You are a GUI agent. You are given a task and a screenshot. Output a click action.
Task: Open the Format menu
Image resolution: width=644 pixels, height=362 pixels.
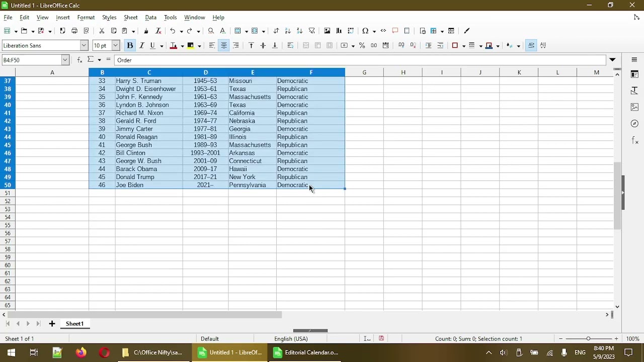[86, 17]
